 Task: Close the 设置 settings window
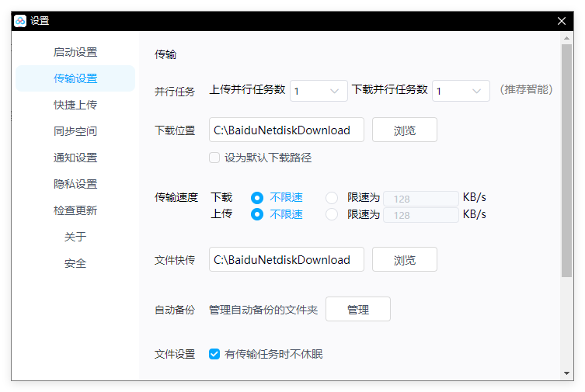[x=562, y=21]
